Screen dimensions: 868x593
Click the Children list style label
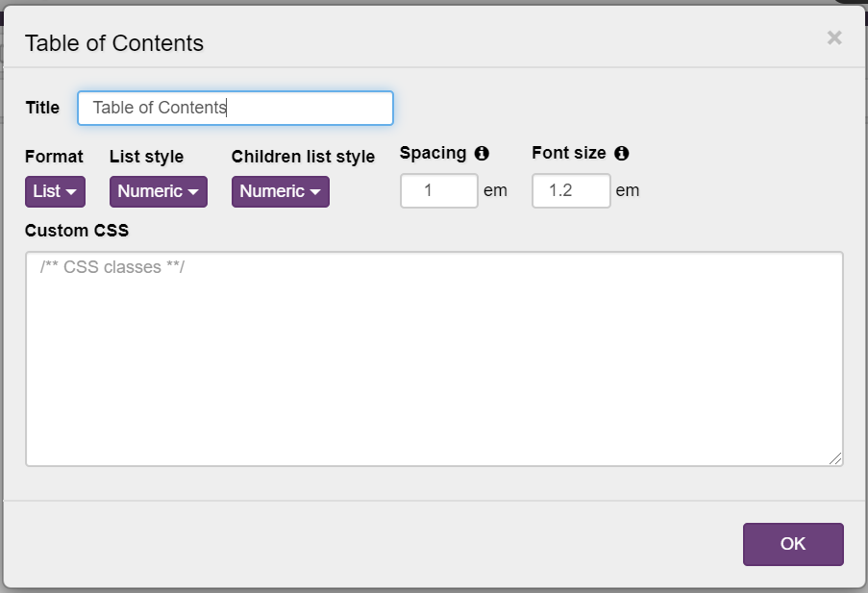[303, 157]
